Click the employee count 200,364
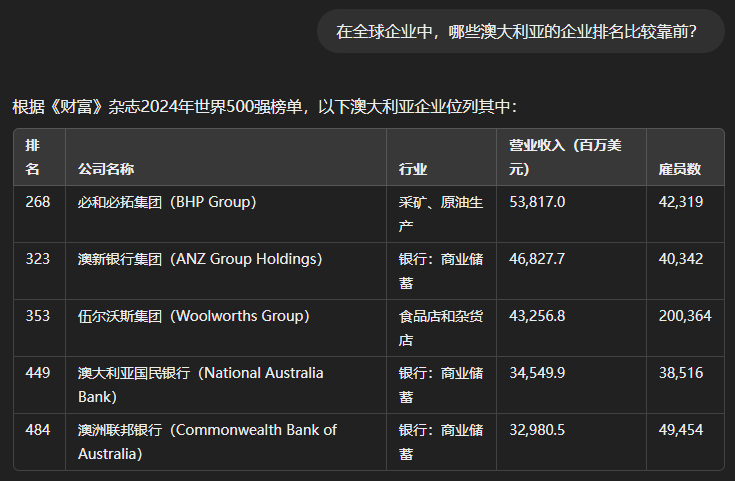735x481 pixels. tap(685, 316)
